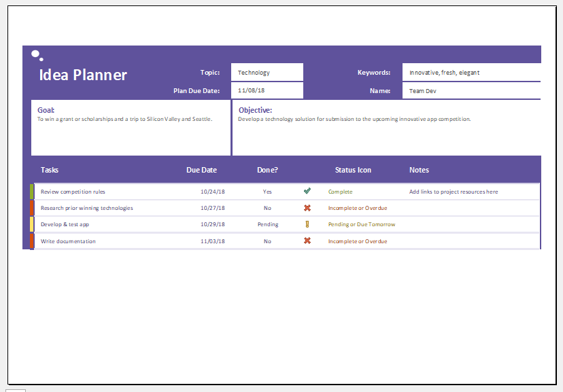563x392 pixels.
Task: Click the Add links to project resources note
Action: tap(454, 192)
